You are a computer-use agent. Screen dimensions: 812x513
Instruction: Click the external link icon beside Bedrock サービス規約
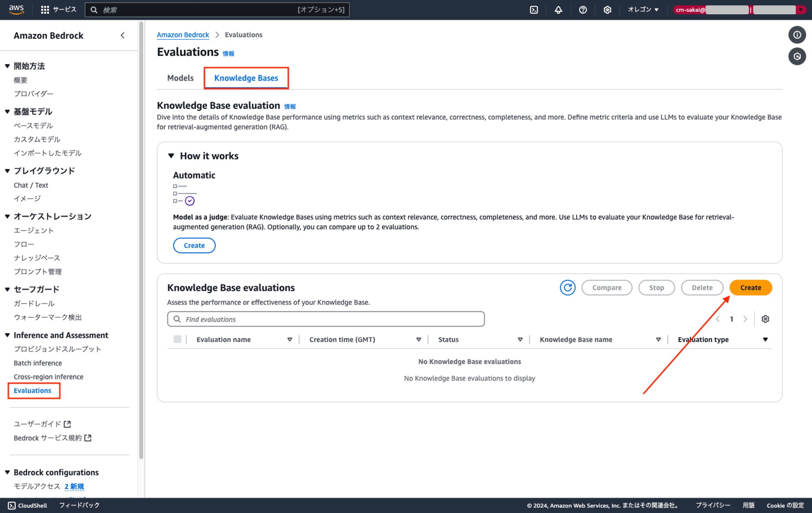[x=88, y=438]
